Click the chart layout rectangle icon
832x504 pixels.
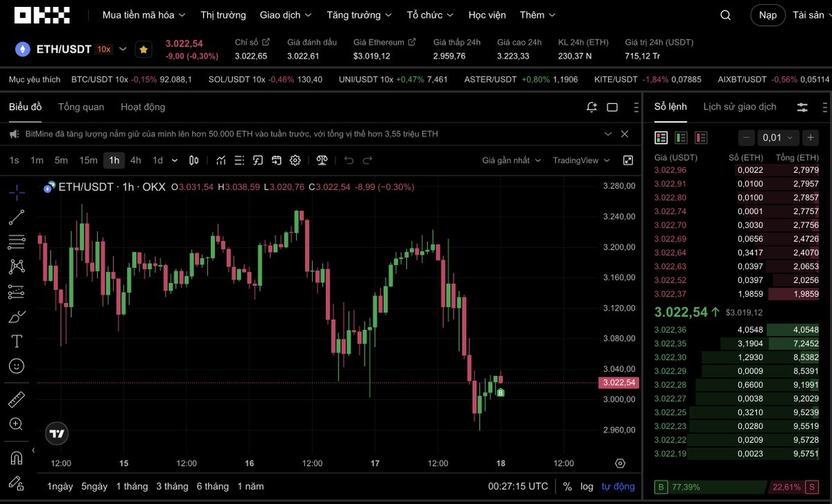coord(612,107)
